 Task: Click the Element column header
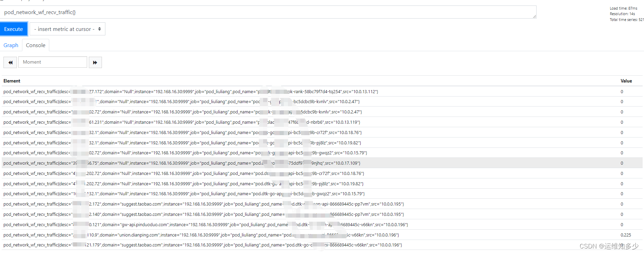(12, 81)
